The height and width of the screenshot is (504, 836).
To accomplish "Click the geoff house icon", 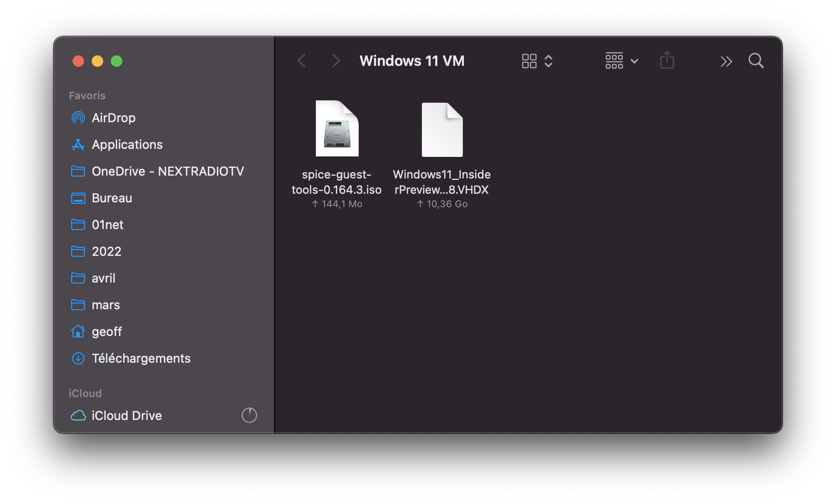I will [78, 331].
